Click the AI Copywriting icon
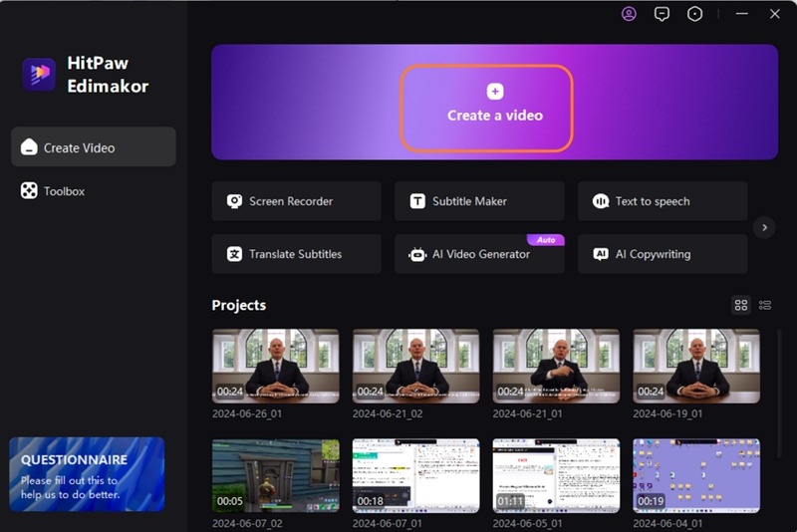797x532 pixels. pos(601,254)
